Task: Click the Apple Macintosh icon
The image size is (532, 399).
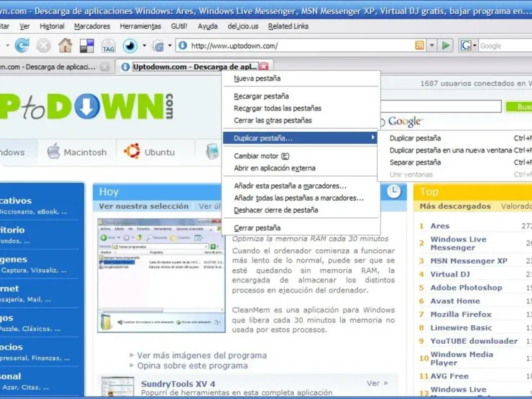Action: pos(53,152)
